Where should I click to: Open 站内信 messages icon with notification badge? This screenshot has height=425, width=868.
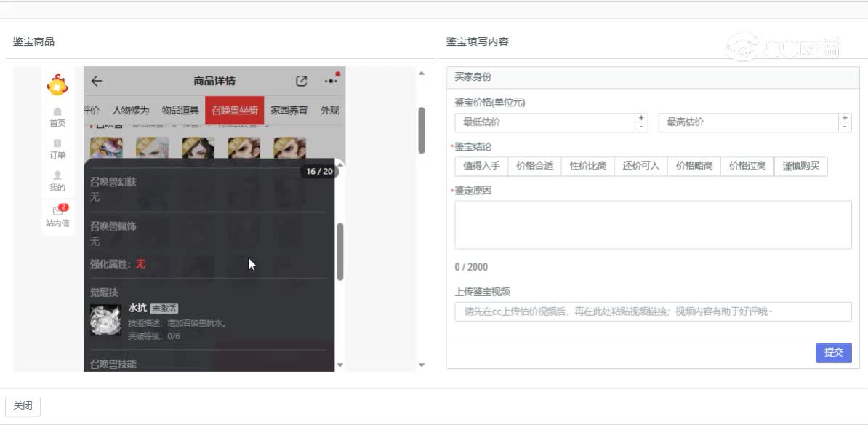57,212
